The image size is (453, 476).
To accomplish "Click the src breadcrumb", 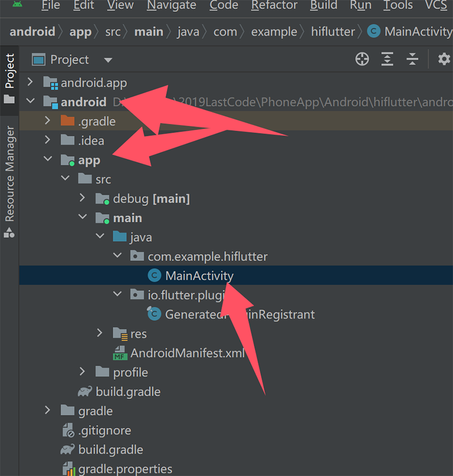I will (x=113, y=32).
